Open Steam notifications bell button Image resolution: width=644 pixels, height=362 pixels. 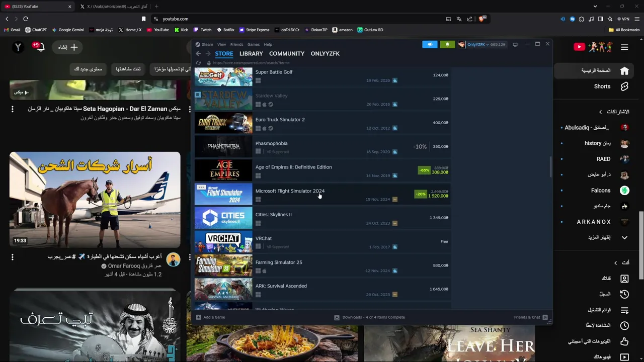pyautogui.click(x=447, y=44)
